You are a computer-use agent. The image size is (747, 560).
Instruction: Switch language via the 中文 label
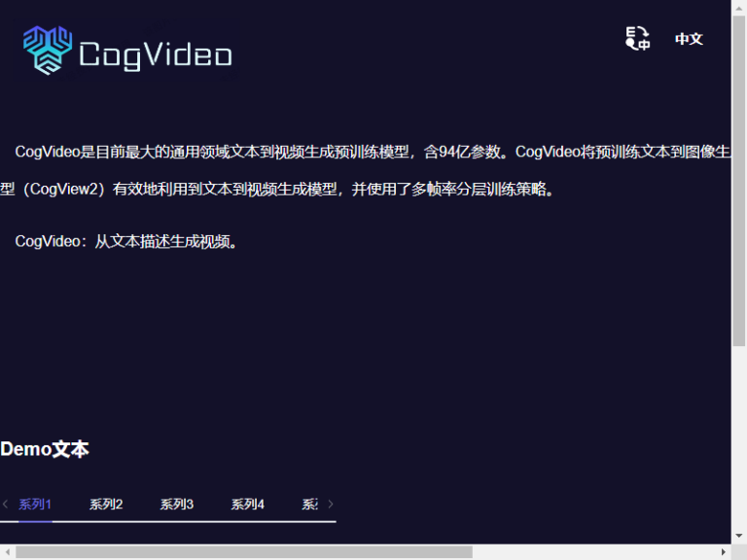689,39
